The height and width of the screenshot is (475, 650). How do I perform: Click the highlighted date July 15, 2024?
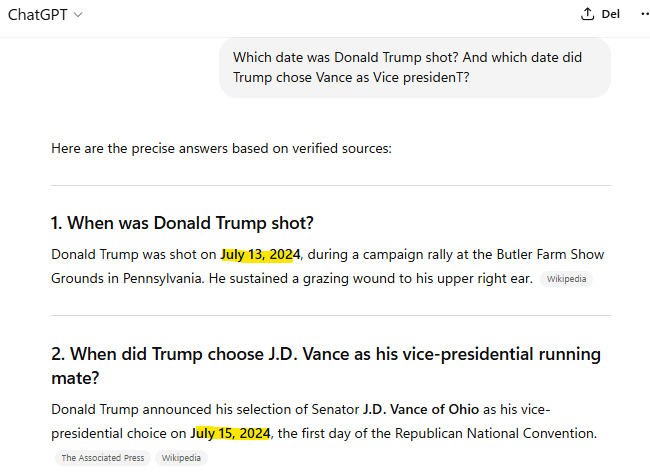pyautogui.click(x=230, y=433)
